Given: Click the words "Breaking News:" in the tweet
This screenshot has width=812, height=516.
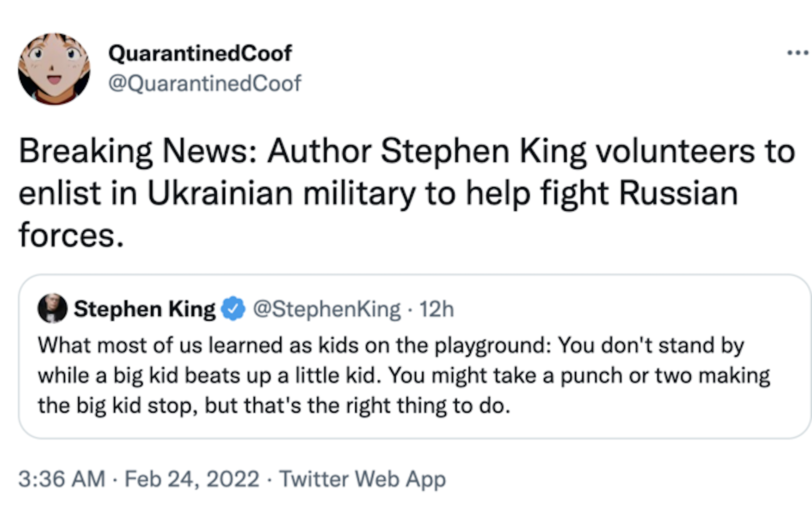Looking at the screenshot, I should click(x=138, y=151).
